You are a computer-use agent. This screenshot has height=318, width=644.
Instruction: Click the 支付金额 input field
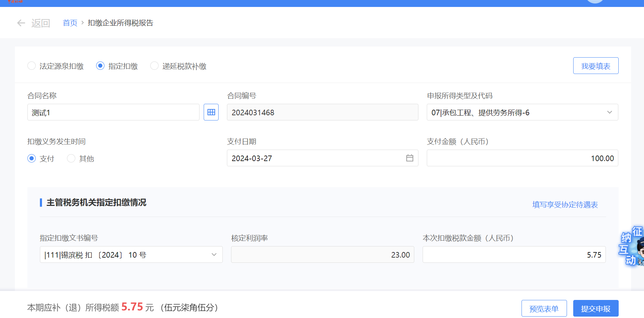522,158
